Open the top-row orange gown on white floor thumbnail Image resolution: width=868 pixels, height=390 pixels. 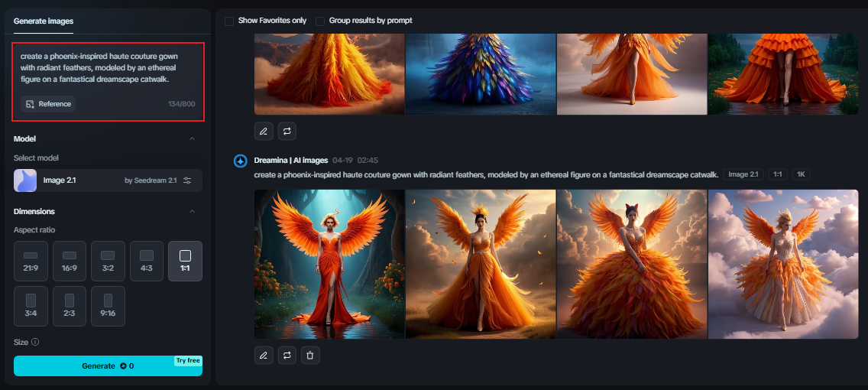coord(632,74)
